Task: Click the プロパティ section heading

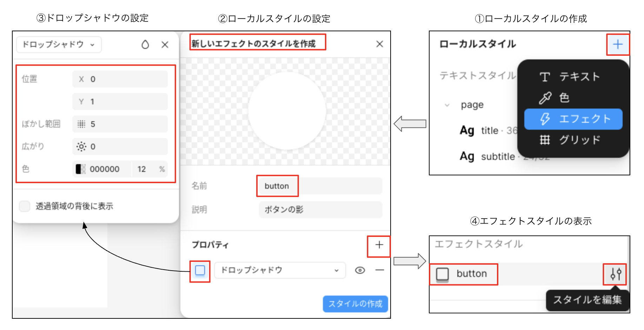Action: point(210,245)
